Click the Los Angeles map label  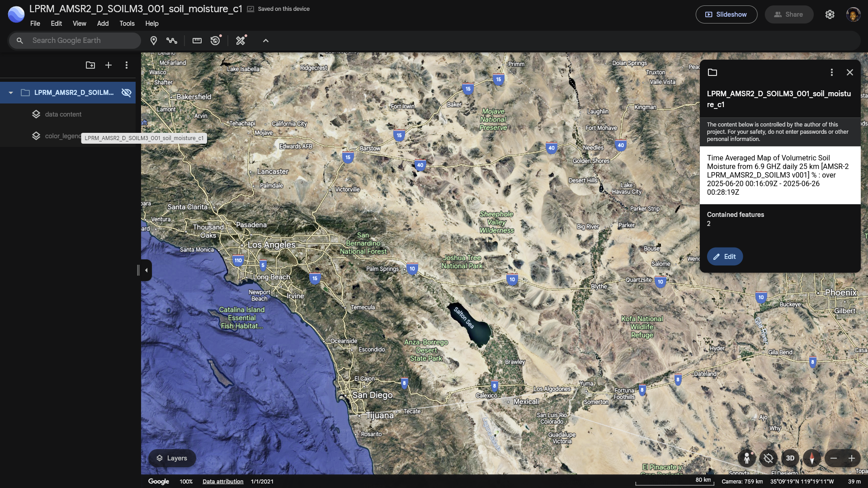(x=271, y=245)
